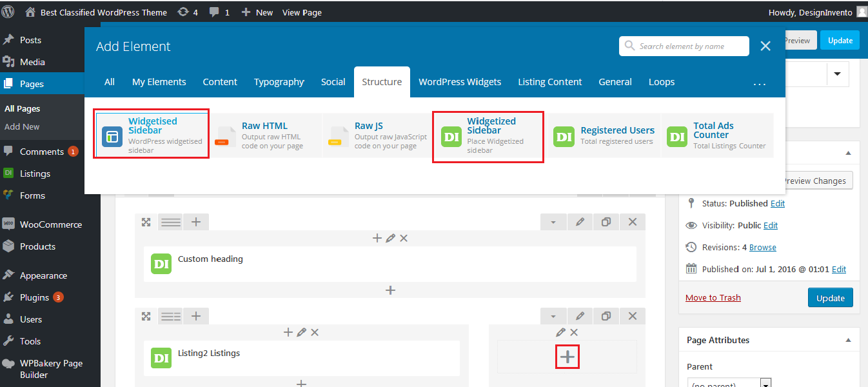Browse the page revisions
The width and height of the screenshot is (868, 387).
tap(763, 247)
